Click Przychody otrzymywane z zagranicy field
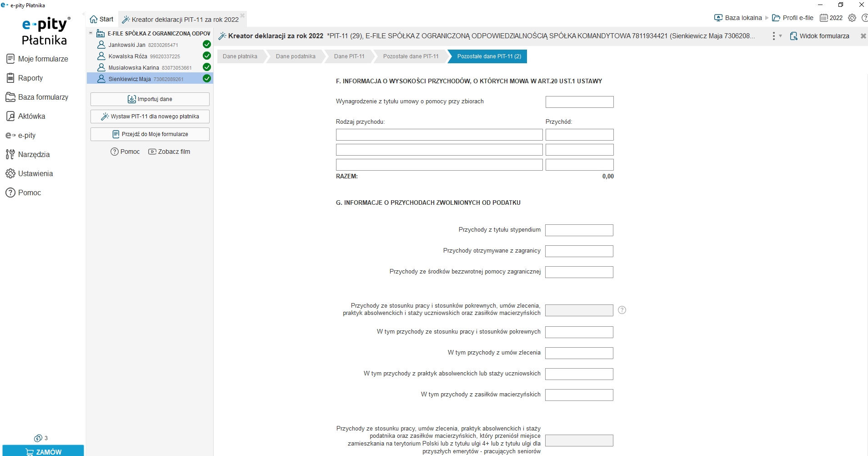 pyautogui.click(x=579, y=251)
